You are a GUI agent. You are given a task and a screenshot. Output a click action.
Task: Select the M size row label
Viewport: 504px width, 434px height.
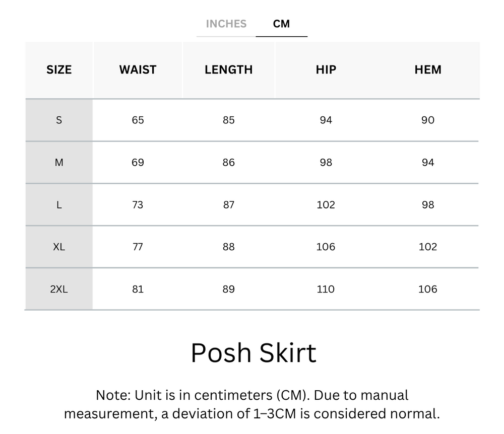(x=59, y=163)
